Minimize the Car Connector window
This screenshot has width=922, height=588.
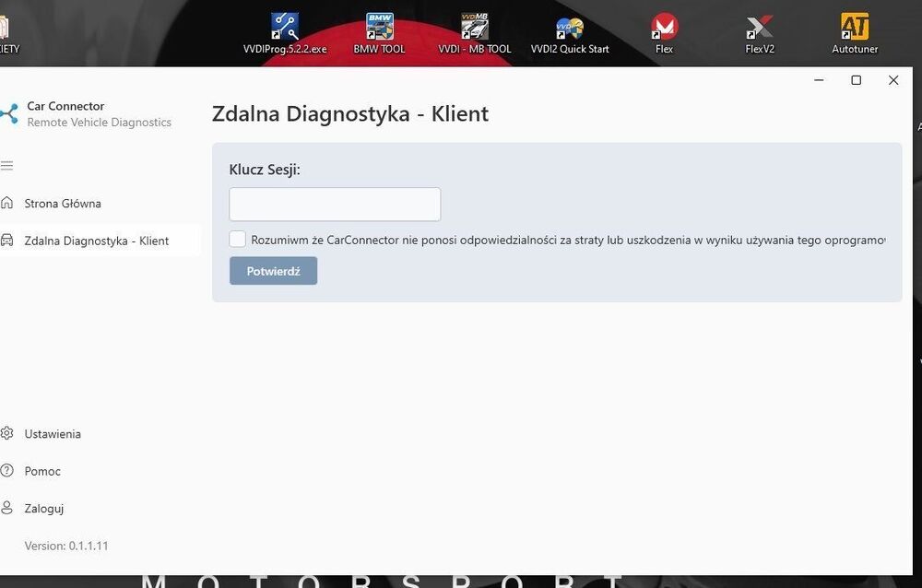click(x=819, y=80)
